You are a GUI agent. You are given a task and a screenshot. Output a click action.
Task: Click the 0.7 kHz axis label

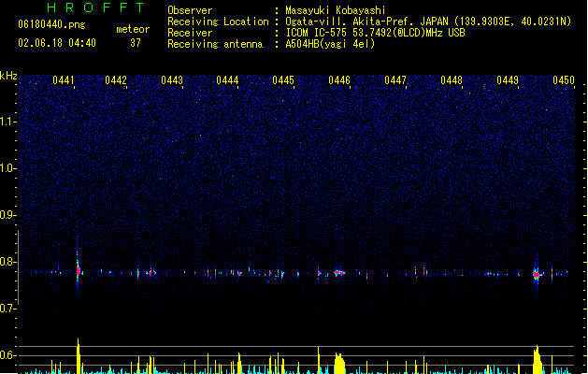(8, 309)
